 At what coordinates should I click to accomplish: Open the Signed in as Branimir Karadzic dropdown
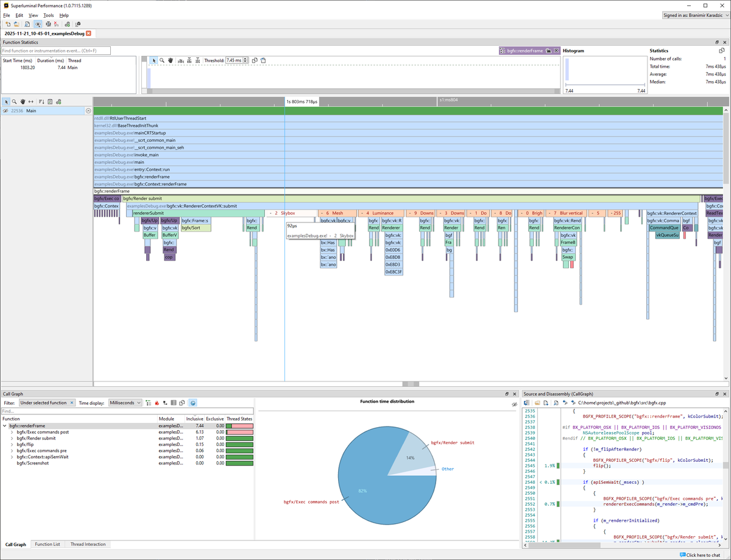click(695, 15)
